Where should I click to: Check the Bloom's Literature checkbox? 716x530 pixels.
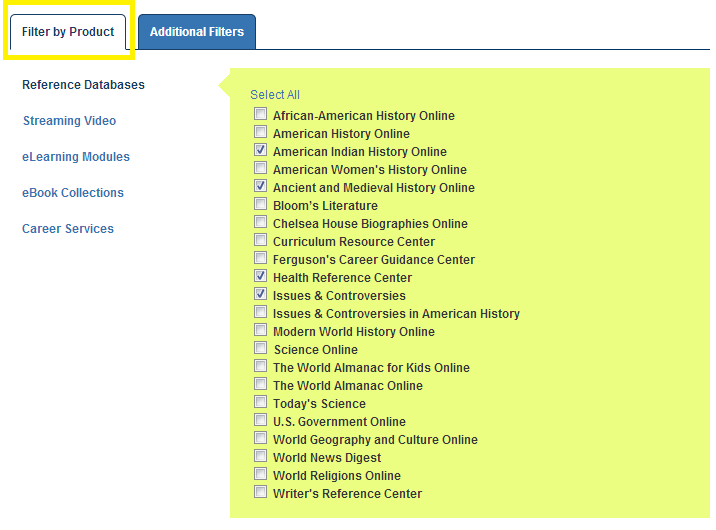(260, 204)
